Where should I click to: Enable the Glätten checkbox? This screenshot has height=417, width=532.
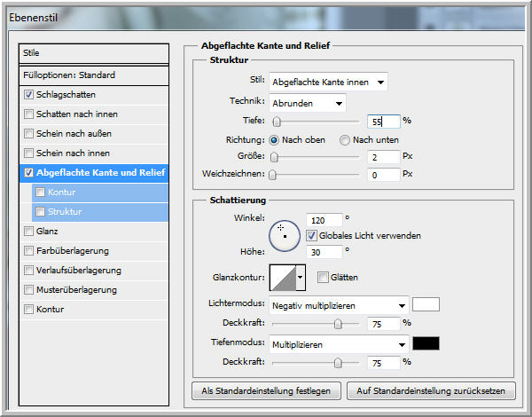tap(323, 278)
